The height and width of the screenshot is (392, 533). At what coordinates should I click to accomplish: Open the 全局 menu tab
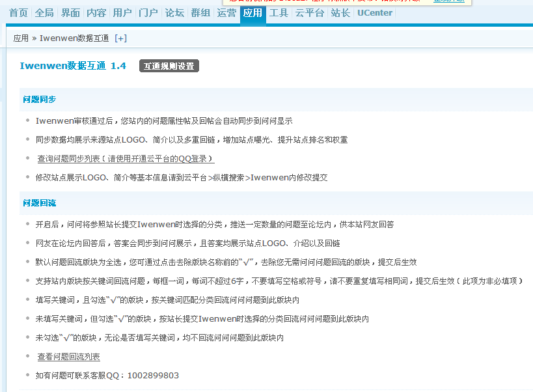(x=44, y=13)
